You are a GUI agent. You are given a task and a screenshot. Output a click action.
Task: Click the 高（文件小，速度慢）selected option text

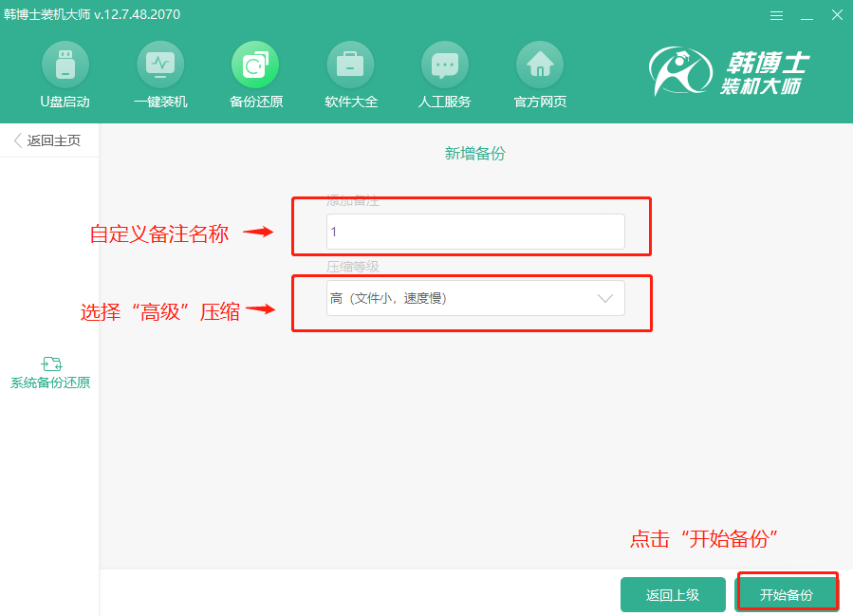click(x=387, y=298)
